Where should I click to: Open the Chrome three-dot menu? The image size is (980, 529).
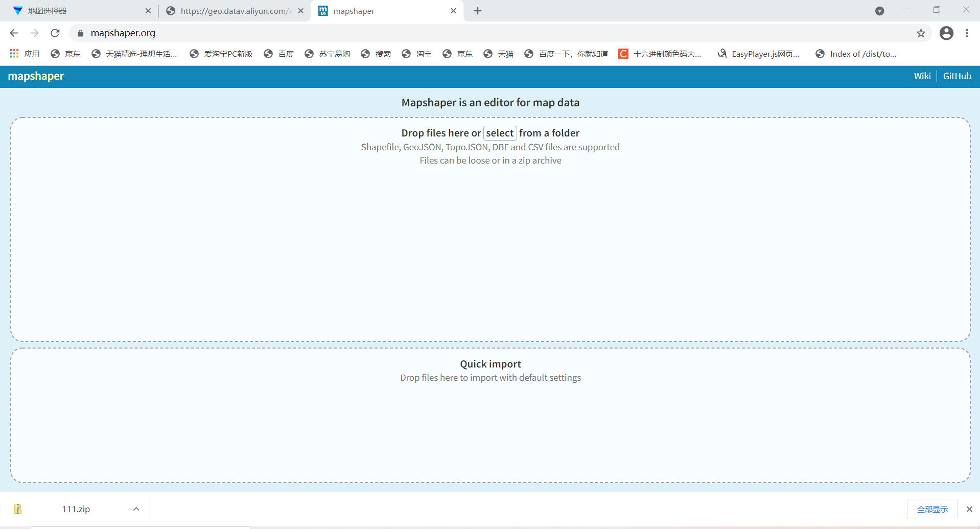[x=967, y=33]
